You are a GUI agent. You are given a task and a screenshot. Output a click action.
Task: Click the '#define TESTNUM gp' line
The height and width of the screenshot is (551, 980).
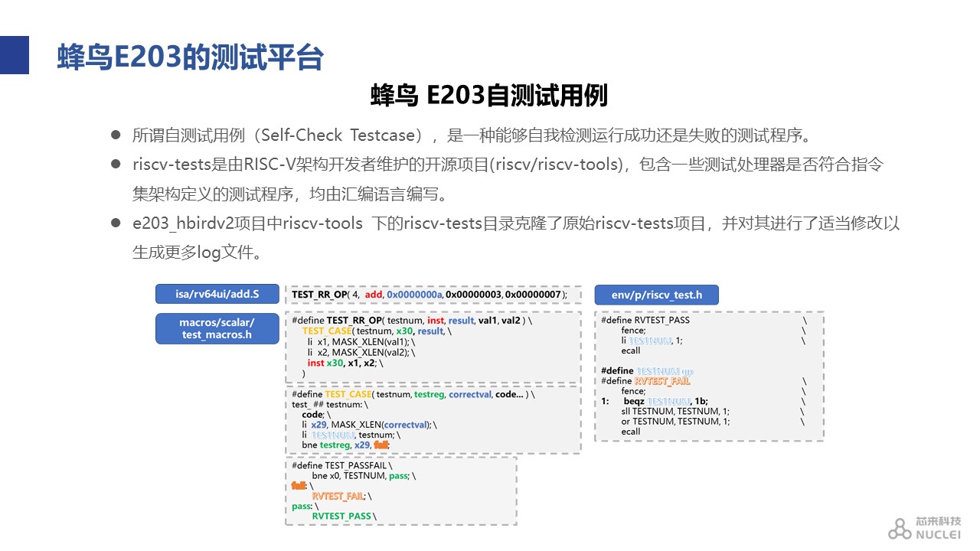pos(647,371)
